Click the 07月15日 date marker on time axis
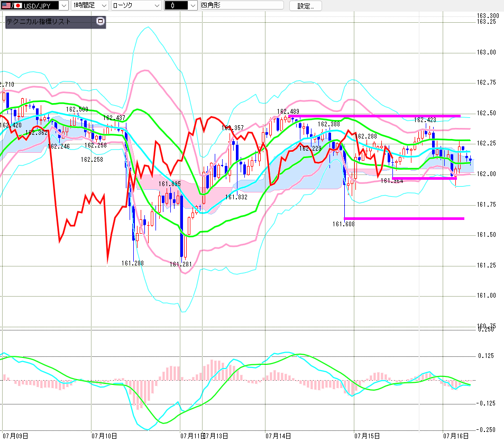504x442 pixels. (x=366, y=436)
